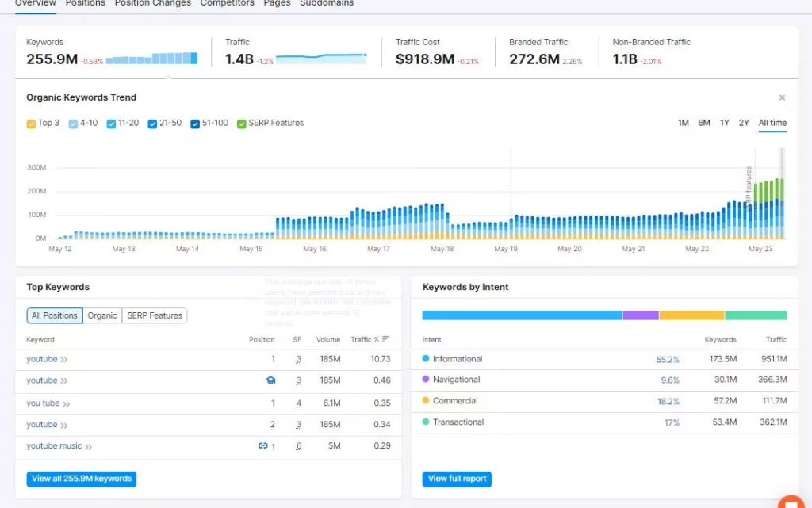Open View full report for intent

[x=457, y=479]
